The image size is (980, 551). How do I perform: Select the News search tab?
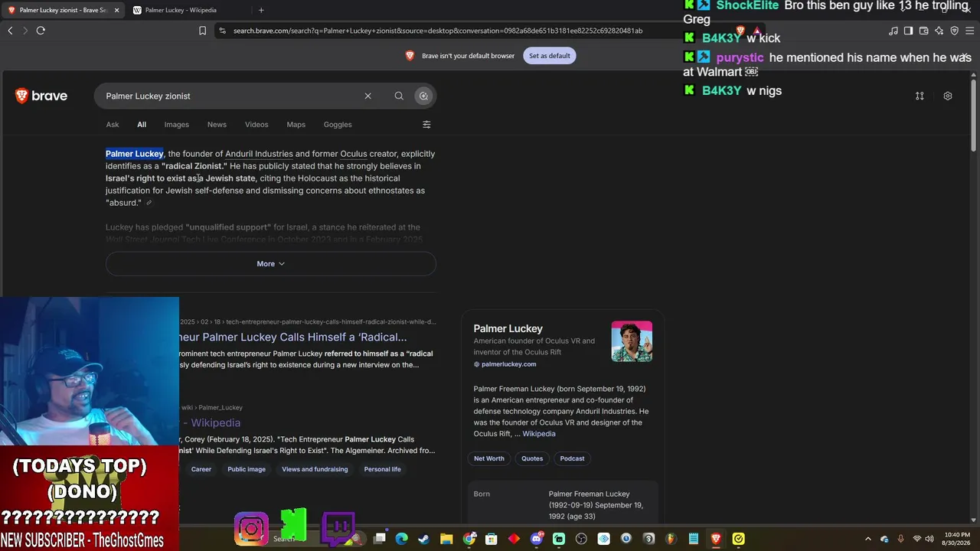(x=217, y=125)
